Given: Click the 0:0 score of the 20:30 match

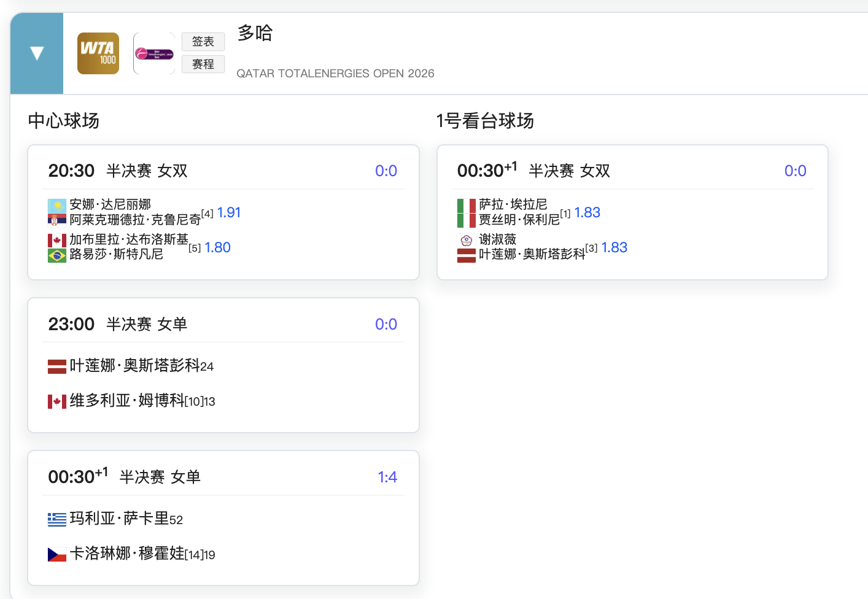Looking at the screenshot, I should click(386, 171).
